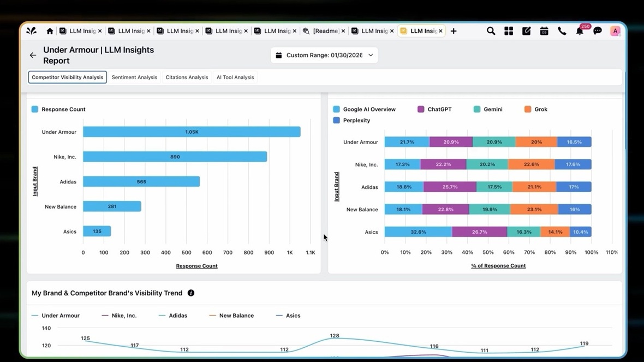
Task: Click chevron arrow of Custom Range selector
Action: pos(371,55)
